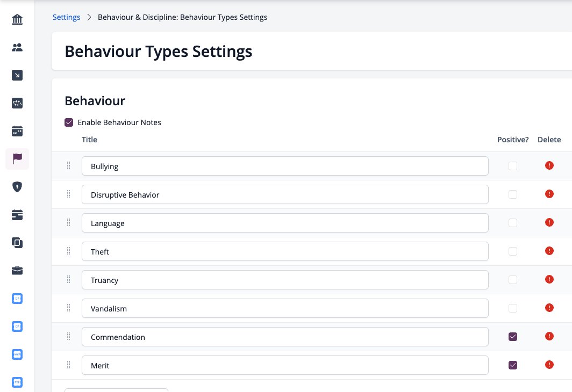Click the blue PYP sidebar icon
The width and height of the screenshot is (572, 392).
(17, 382)
